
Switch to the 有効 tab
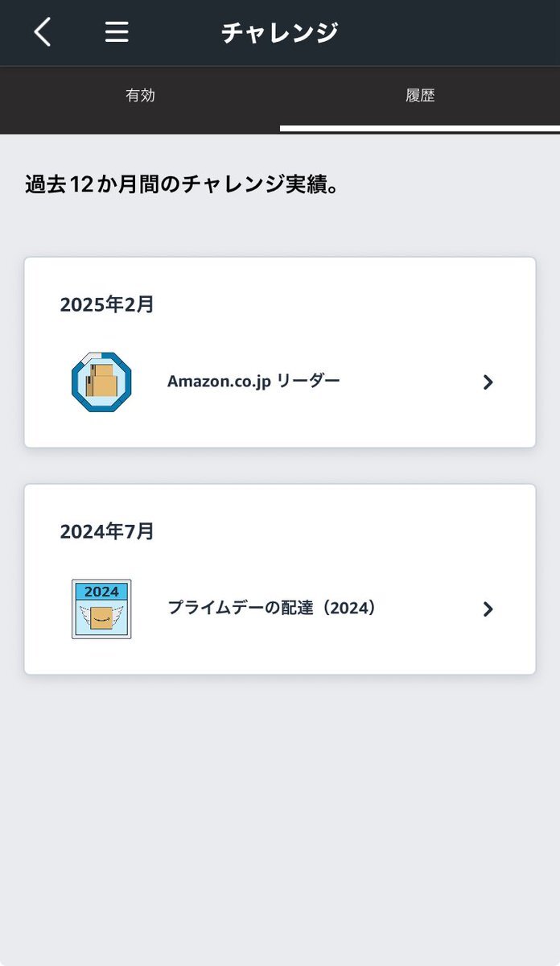140,96
